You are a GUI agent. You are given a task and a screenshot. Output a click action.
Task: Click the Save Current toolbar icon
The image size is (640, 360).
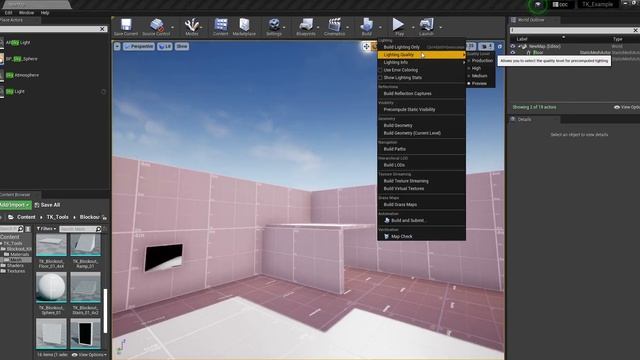tap(126, 25)
